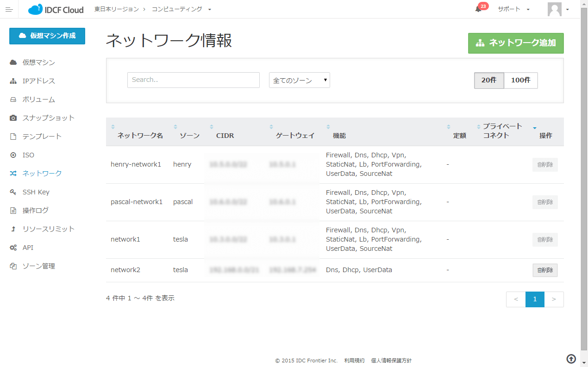Open スナップショット from the sidebar
Image resolution: width=588 pixels, height=367 pixels.
(48, 118)
